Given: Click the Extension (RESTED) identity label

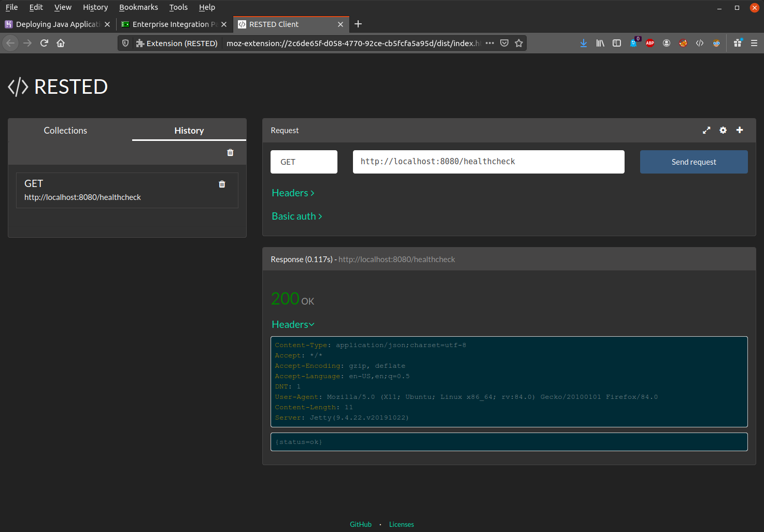Looking at the screenshot, I should [x=177, y=43].
